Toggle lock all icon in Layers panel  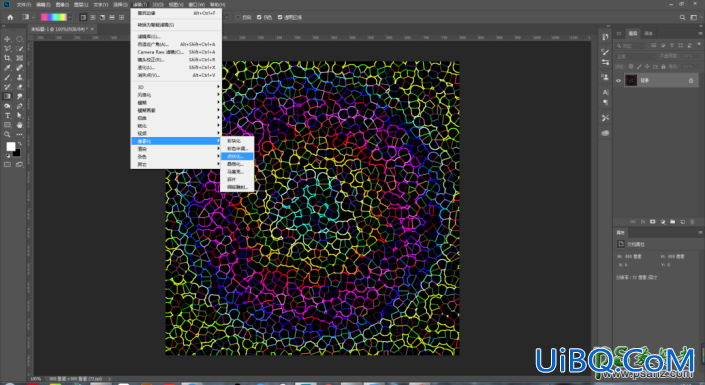pyautogui.click(x=663, y=67)
